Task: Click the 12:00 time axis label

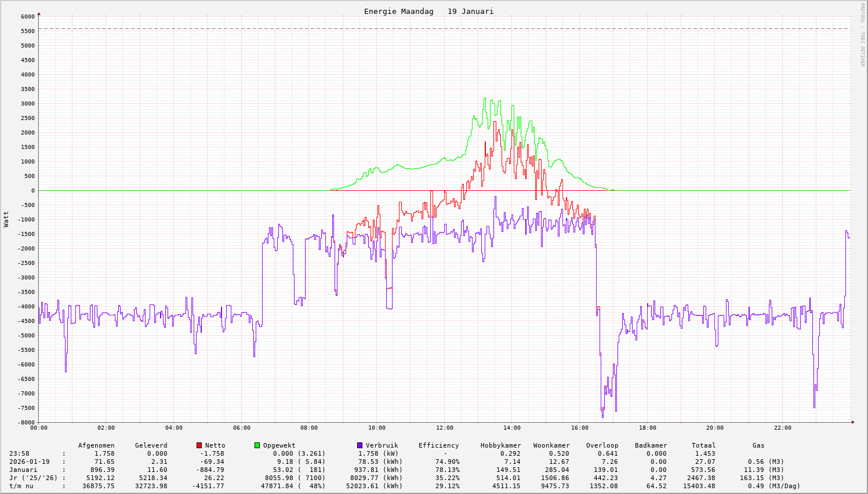Action: [444, 428]
